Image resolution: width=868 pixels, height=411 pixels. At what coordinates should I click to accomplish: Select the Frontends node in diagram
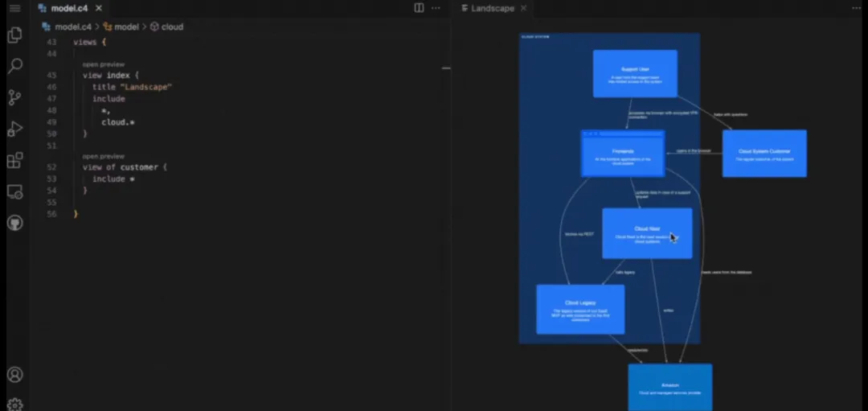(x=623, y=154)
